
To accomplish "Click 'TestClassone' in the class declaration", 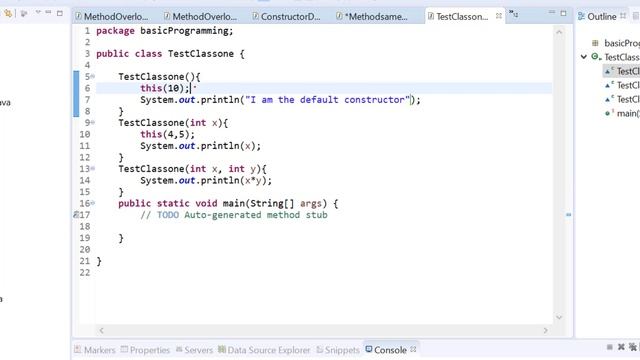I will [200, 54].
